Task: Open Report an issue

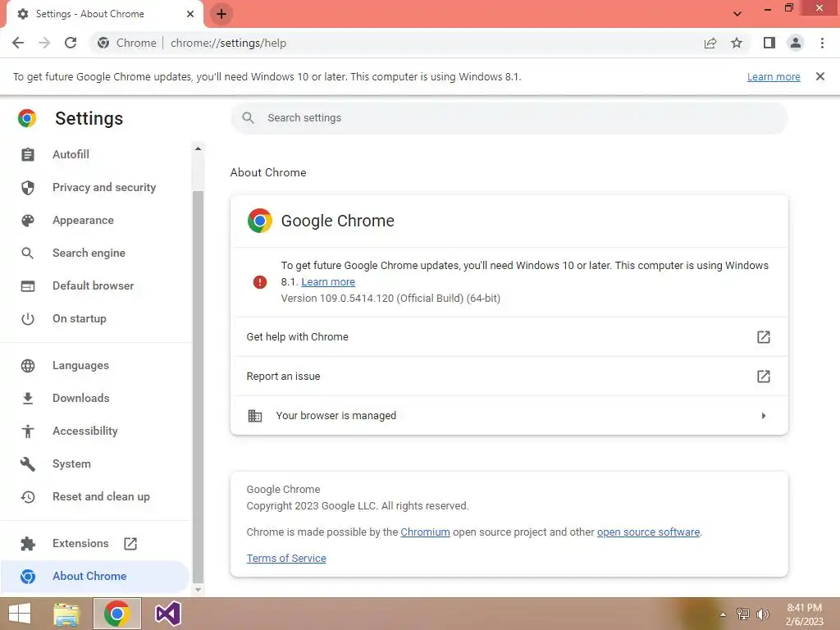Action: point(509,376)
